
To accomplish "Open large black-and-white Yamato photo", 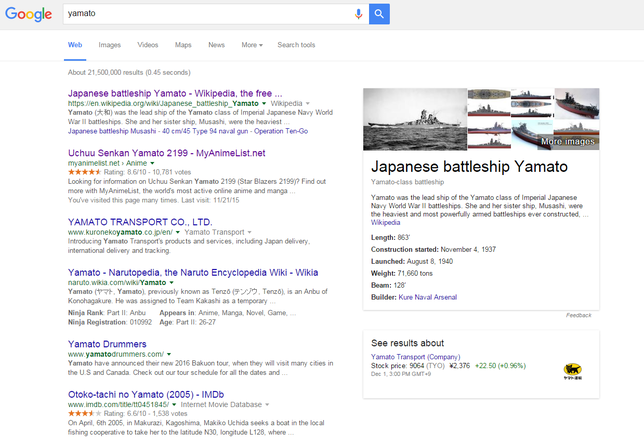I will tap(415, 119).
